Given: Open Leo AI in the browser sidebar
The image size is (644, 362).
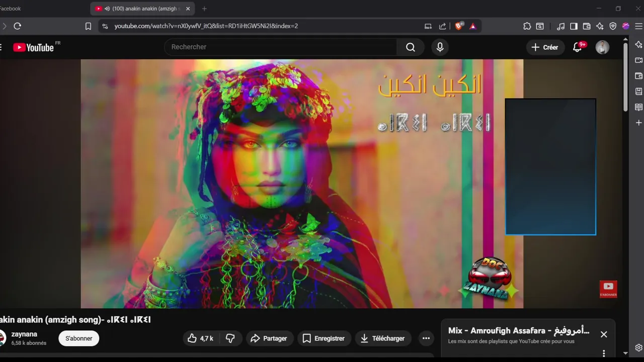Looking at the screenshot, I should pos(638,44).
